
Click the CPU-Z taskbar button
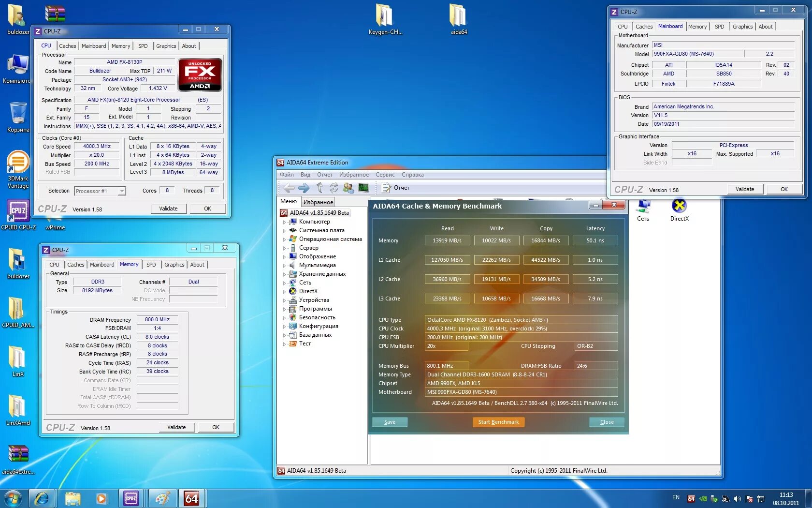pos(131,498)
